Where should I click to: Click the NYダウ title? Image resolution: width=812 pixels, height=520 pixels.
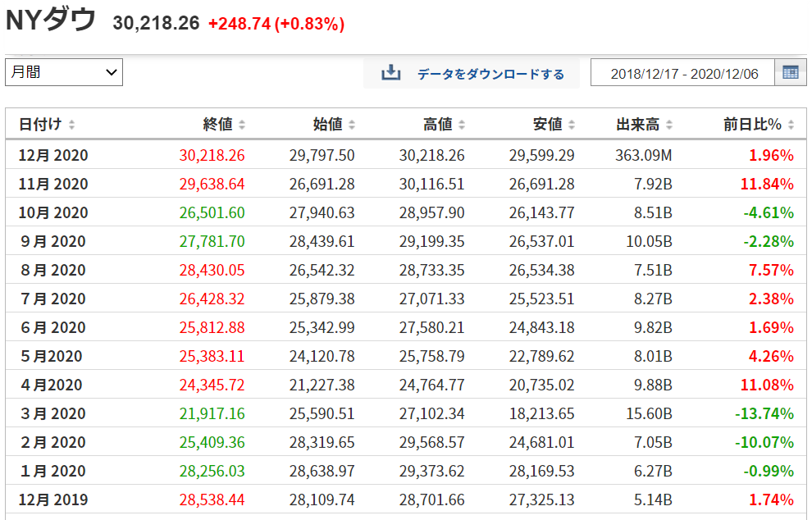[51, 21]
